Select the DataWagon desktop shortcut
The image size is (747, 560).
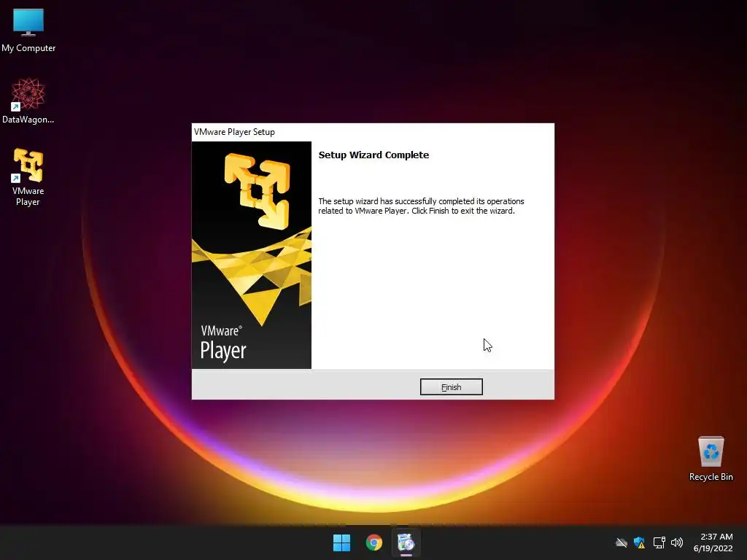pos(28,101)
